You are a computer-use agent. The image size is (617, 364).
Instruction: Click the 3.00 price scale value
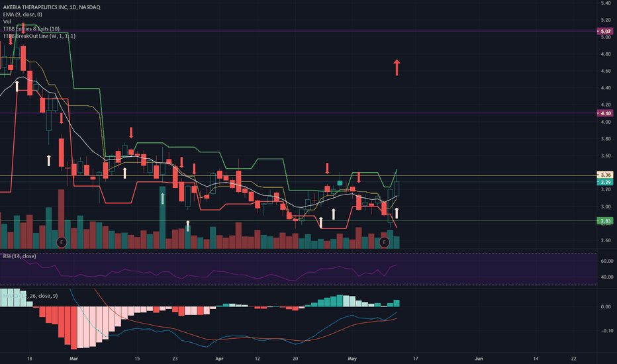tap(606, 206)
